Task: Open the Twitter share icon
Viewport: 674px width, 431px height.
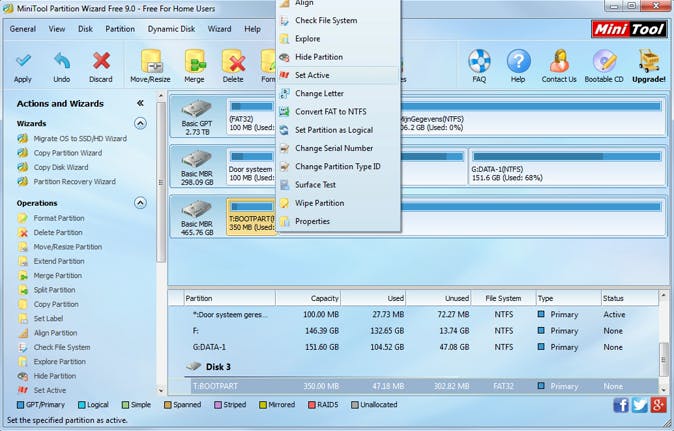Action: [x=639, y=405]
